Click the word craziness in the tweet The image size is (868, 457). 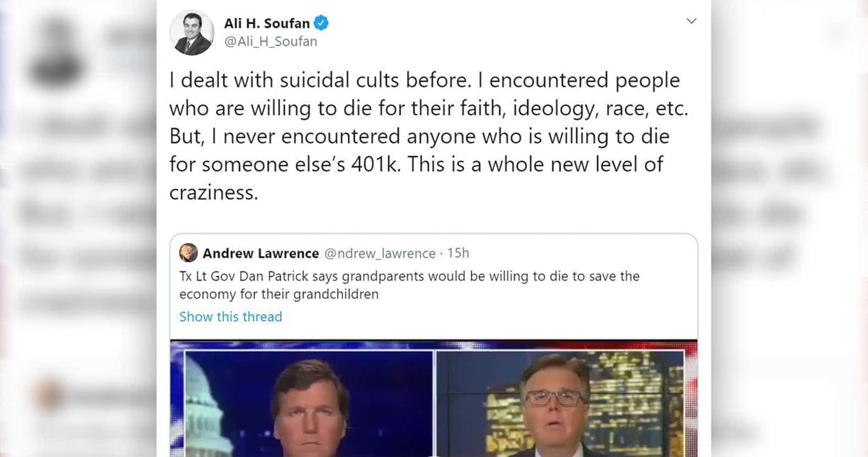point(213,192)
